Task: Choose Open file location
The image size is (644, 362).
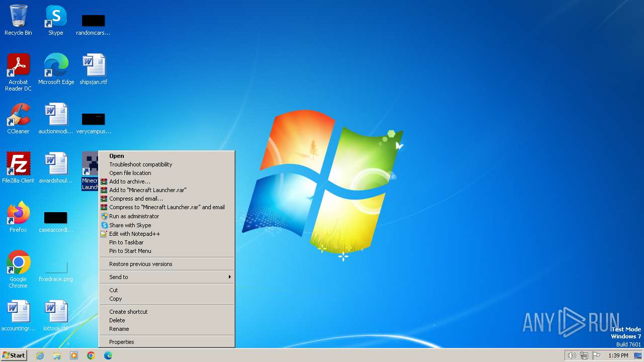Action: click(167, 173)
